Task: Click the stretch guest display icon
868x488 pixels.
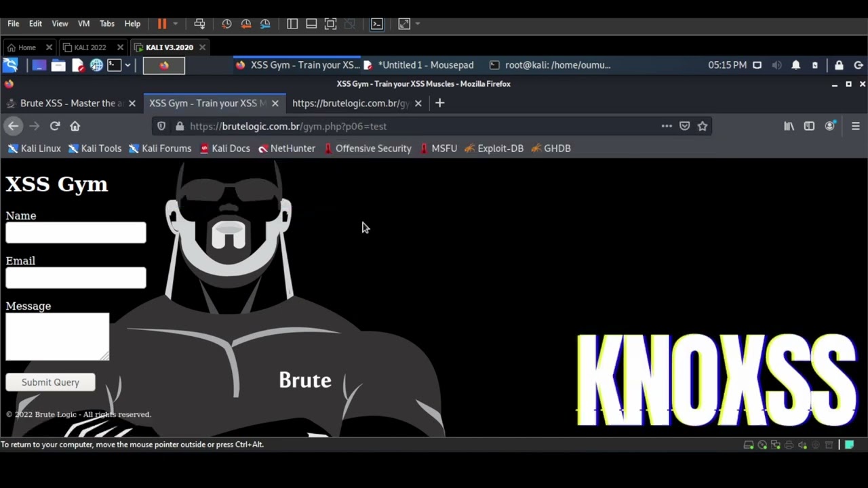Action: [x=404, y=24]
